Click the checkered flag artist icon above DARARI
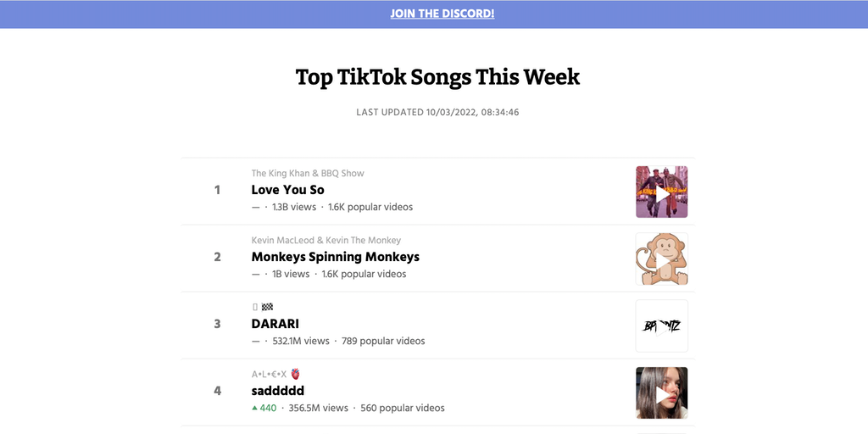The width and height of the screenshot is (868, 434). click(x=267, y=307)
